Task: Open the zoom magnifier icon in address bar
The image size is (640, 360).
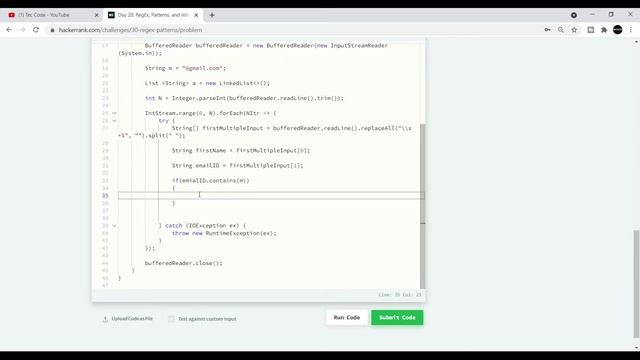Action: (561, 30)
